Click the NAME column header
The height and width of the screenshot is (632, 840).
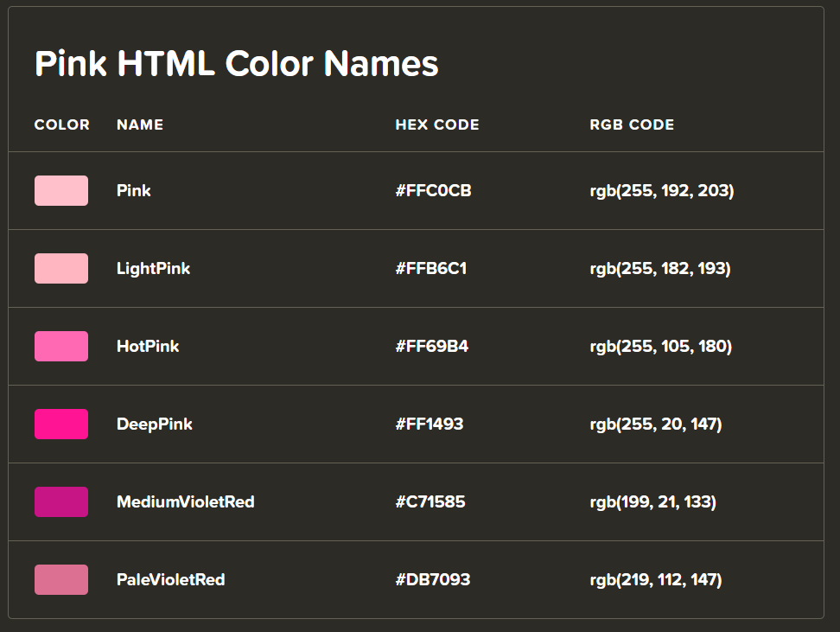140,124
